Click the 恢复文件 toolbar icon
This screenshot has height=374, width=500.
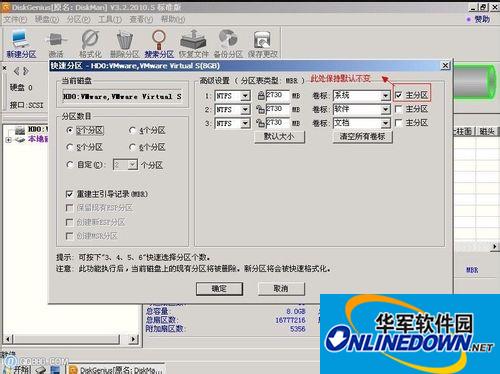pyautogui.click(x=193, y=43)
